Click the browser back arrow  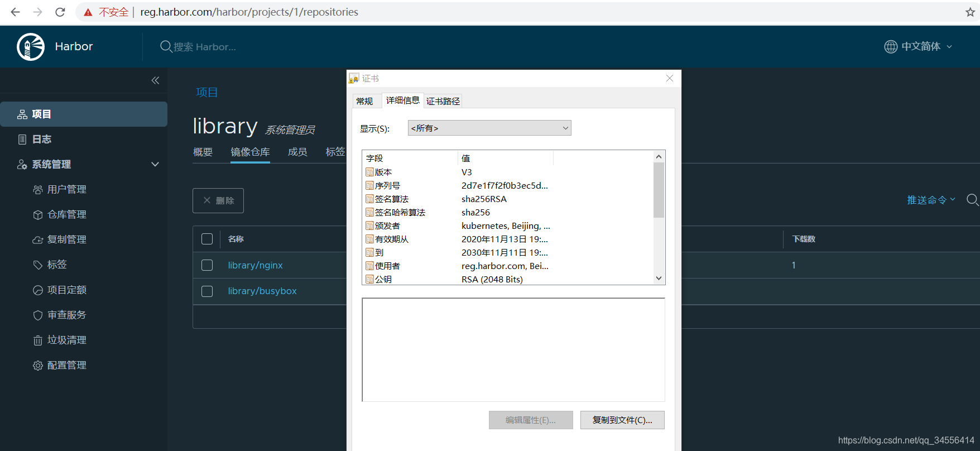click(15, 12)
